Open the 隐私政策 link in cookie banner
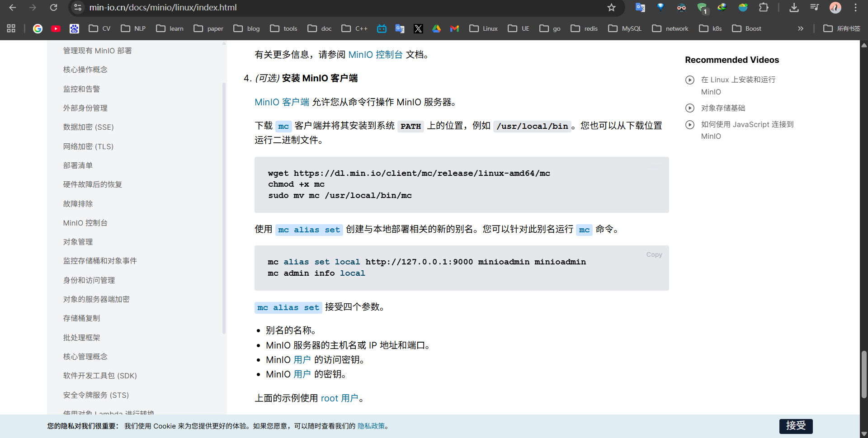The image size is (868, 438). click(x=371, y=426)
